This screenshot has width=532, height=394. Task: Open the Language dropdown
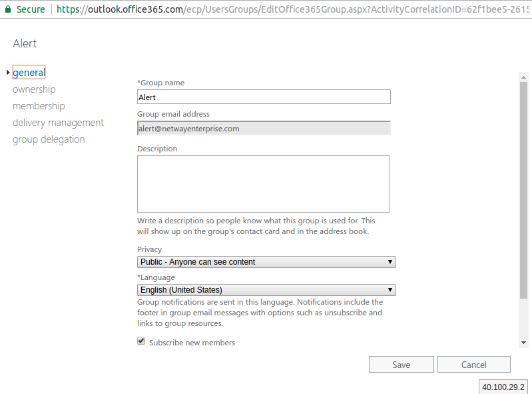266,290
